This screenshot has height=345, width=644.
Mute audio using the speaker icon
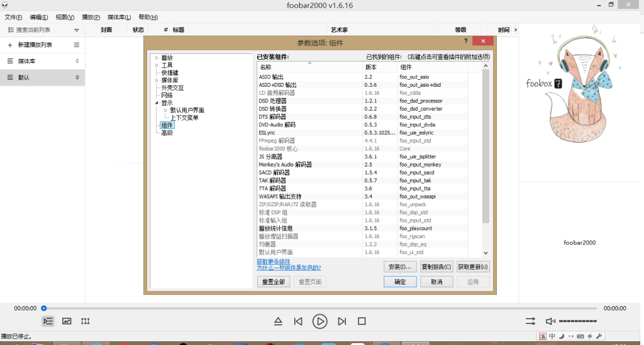[550, 321]
